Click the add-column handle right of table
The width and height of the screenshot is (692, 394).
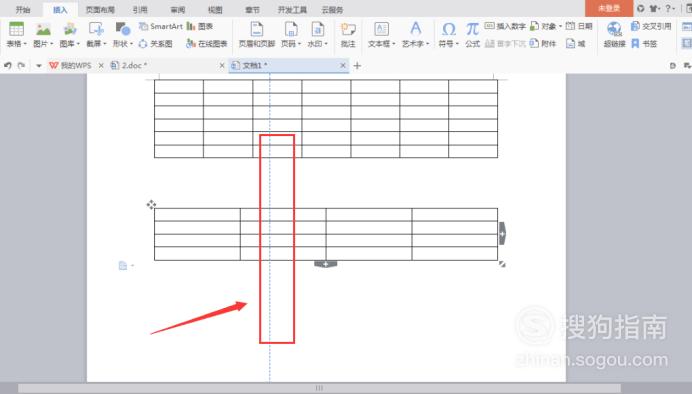(x=502, y=233)
